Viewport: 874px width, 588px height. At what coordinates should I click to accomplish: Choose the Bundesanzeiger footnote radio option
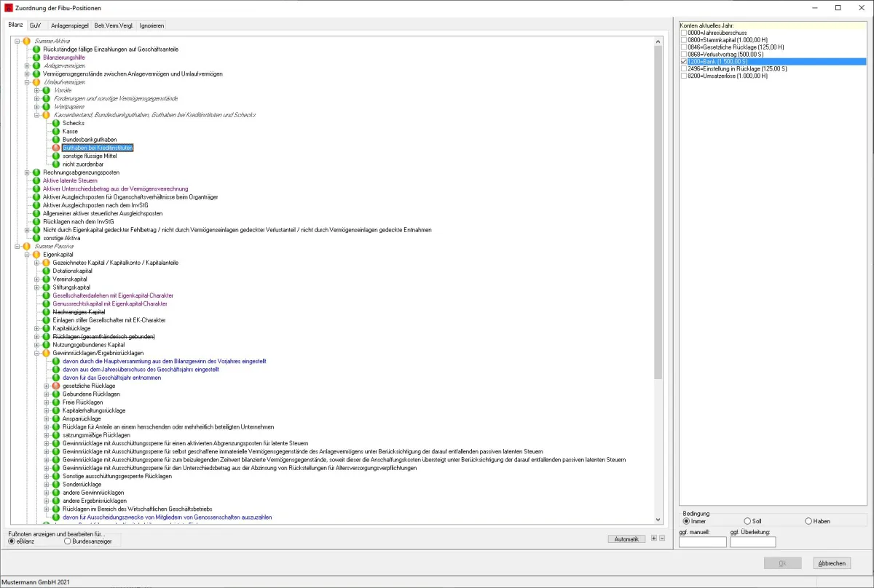[x=68, y=541]
